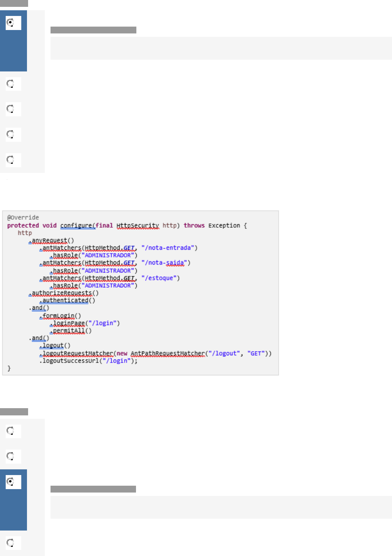
Task: Choose the fifth radio option in first question
Action: (11, 160)
